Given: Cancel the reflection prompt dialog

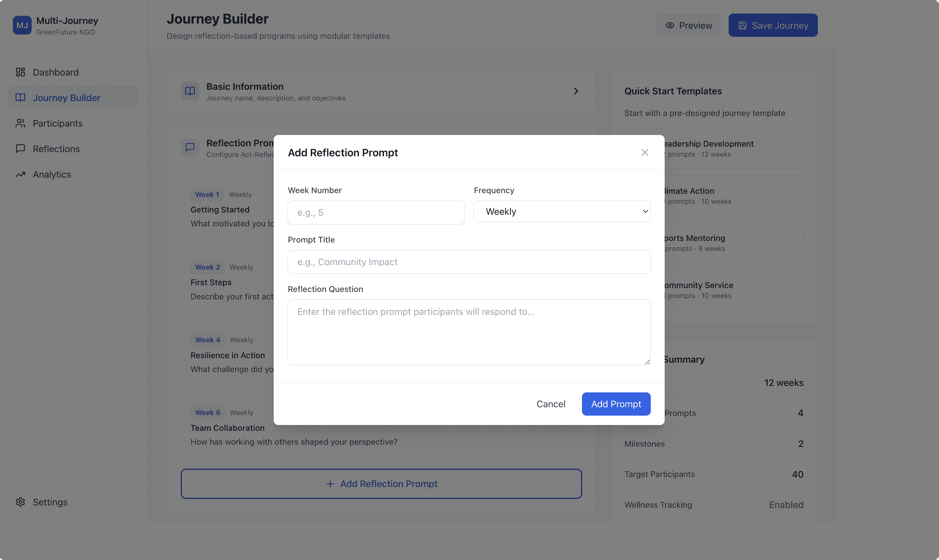Looking at the screenshot, I should (x=551, y=404).
